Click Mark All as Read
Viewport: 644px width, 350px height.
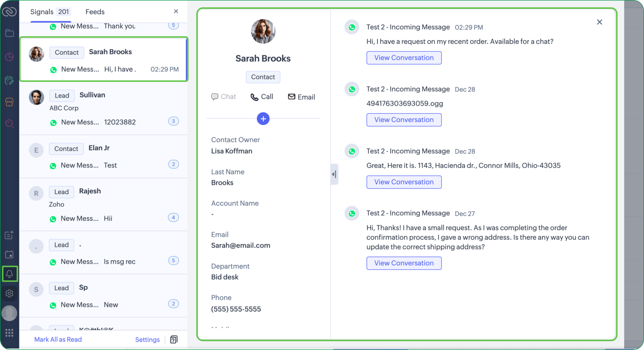point(58,339)
